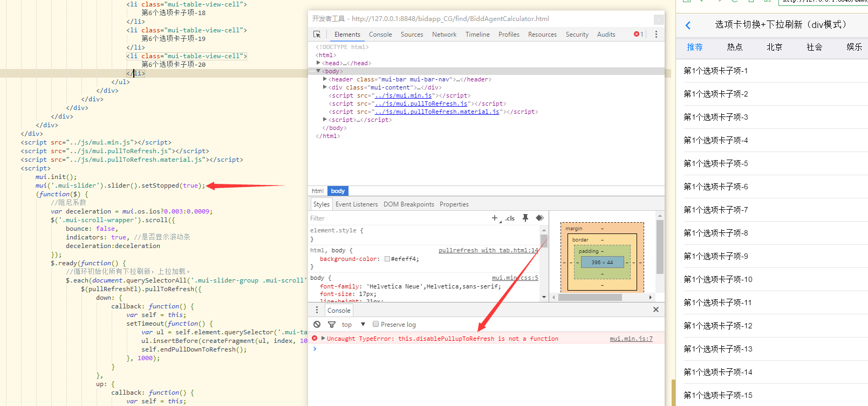This screenshot has height=406, width=868.
Task: Activate the inspect element picker icon
Action: point(317,35)
